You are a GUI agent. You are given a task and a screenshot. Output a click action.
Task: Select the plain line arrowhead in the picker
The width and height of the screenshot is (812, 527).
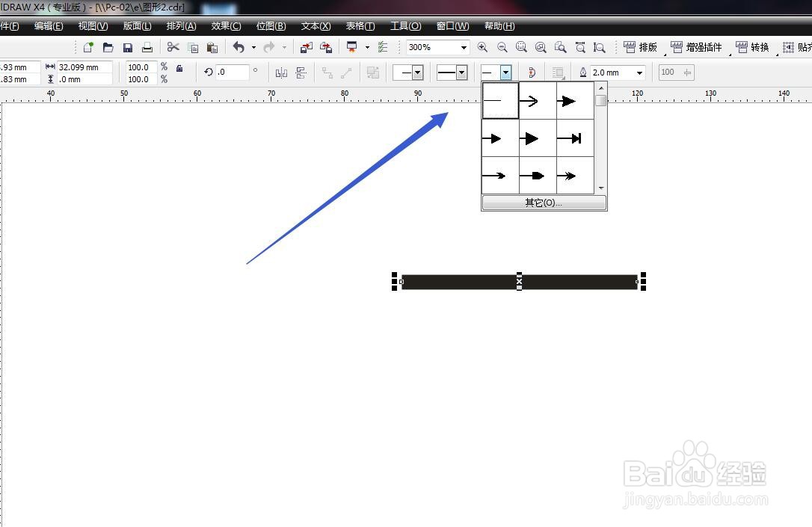point(499,99)
